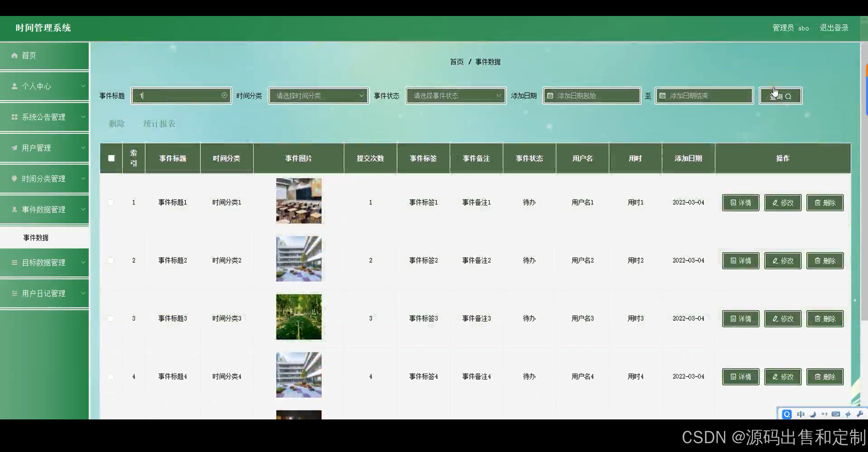
Task: Click the clear icon in 事件标题 field
Action: click(x=224, y=95)
